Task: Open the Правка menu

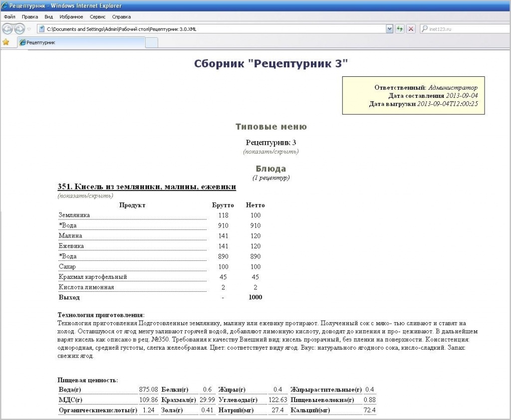Action: [30, 16]
